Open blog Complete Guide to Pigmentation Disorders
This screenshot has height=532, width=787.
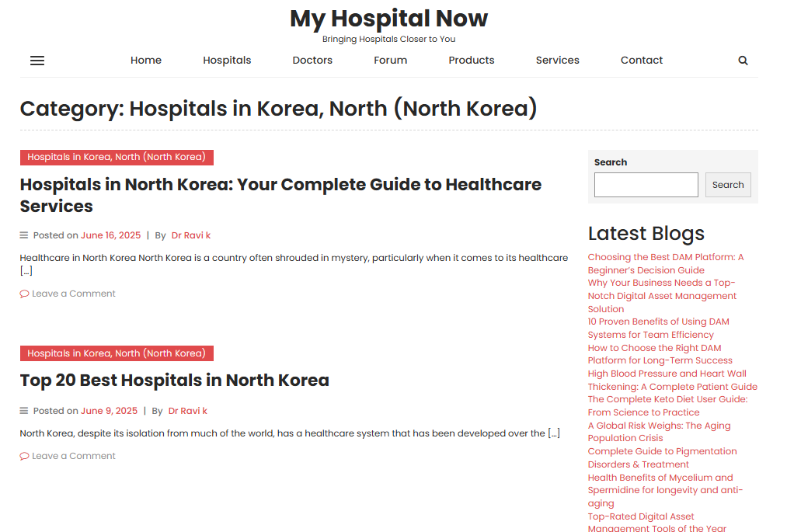(663, 457)
